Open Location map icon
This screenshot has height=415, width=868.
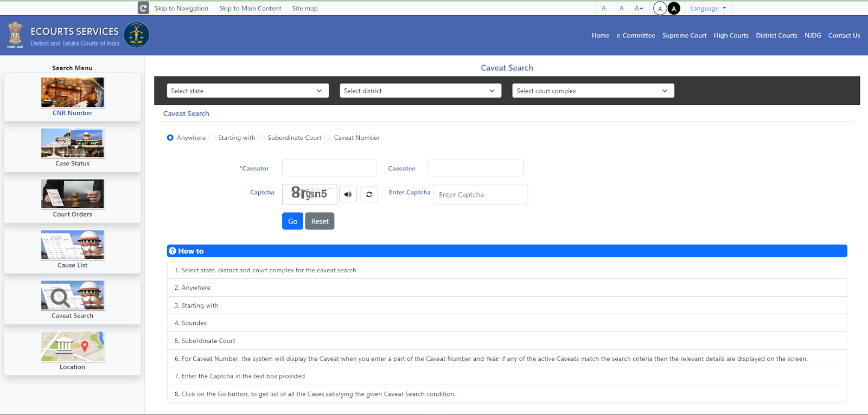[x=73, y=347]
